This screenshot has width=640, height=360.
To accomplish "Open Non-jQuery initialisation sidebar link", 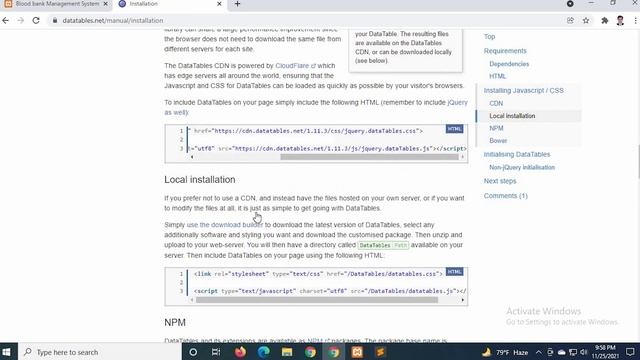I will 522,167.
